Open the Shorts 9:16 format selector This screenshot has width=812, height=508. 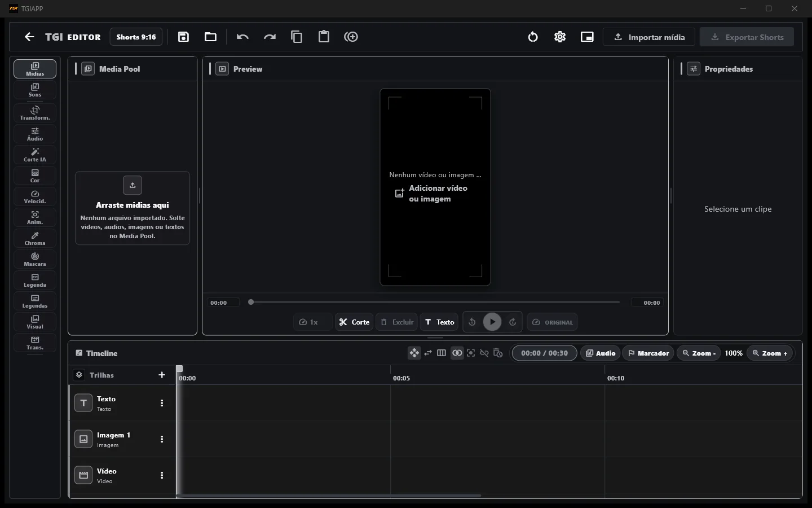click(x=136, y=37)
